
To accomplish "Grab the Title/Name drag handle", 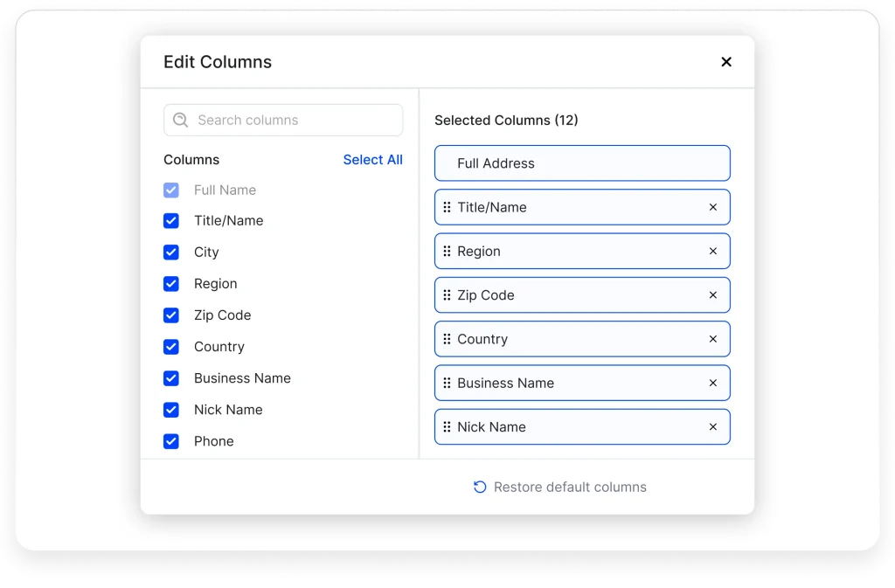I will tap(447, 207).
